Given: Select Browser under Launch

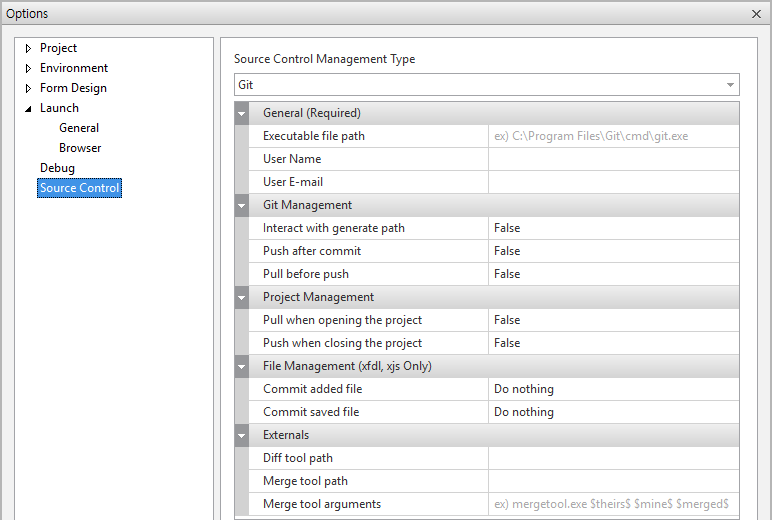Looking at the screenshot, I should pyautogui.click(x=80, y=148).
